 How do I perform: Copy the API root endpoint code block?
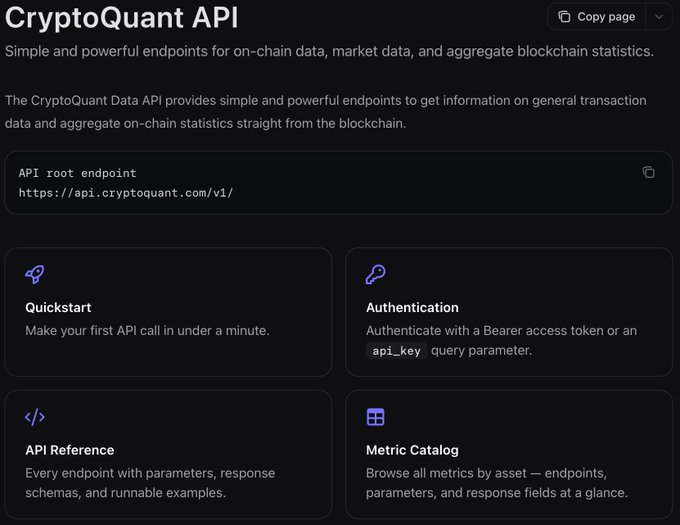pyautogui.click(x=648, y=172)
